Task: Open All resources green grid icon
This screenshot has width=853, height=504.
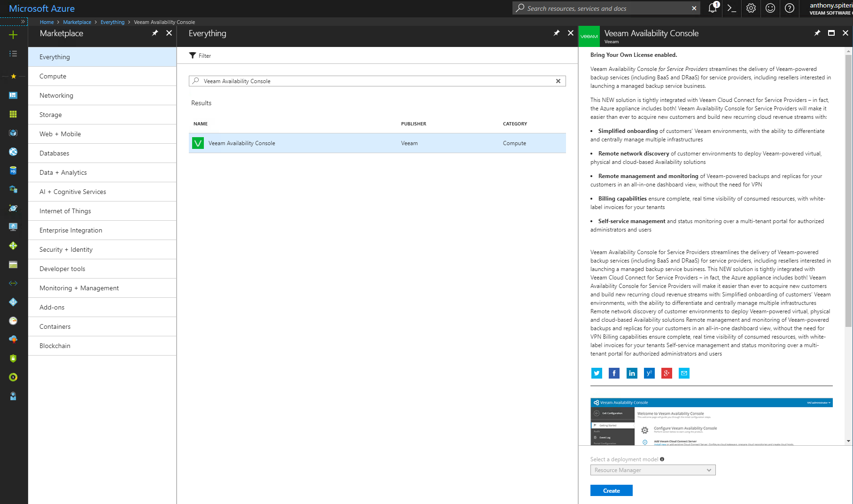Action: pos(13,114)
